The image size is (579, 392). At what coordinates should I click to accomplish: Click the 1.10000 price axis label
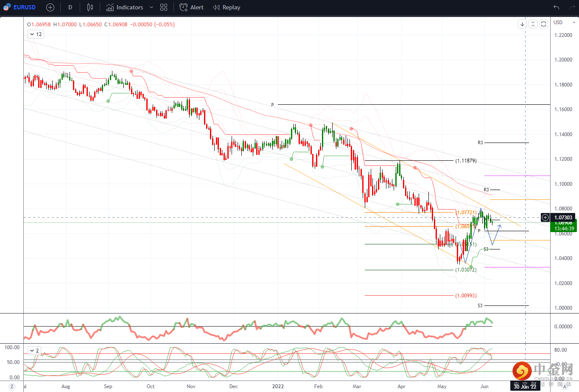pyautogui.click(x=563, y=184)
